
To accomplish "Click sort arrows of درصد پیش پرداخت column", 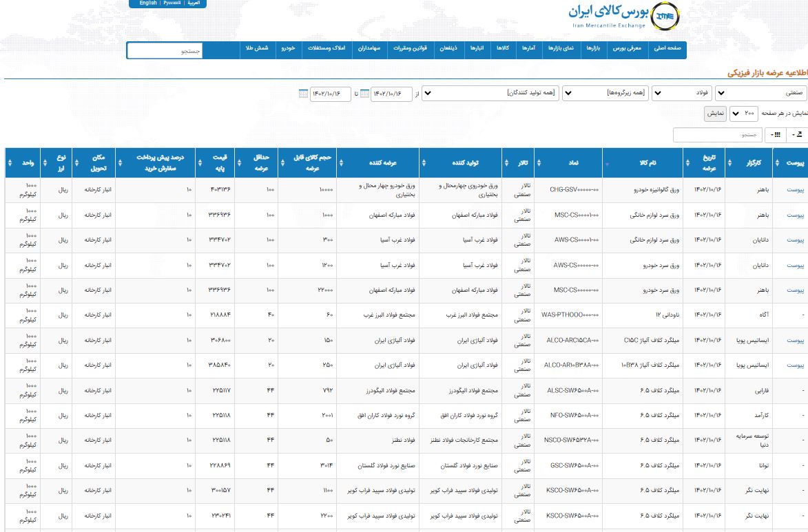I will click(x=120, y=163).
